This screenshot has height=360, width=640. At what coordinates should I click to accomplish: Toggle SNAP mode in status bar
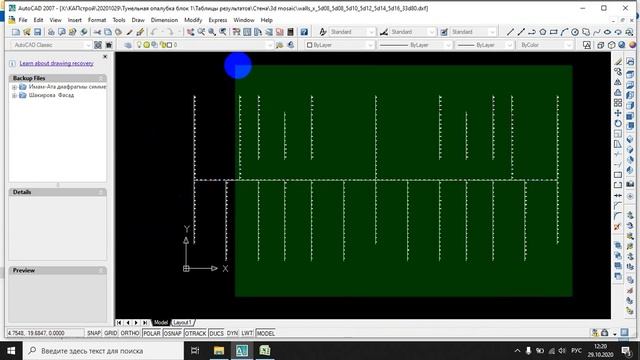pyautogui.click(x=94, y=333)
